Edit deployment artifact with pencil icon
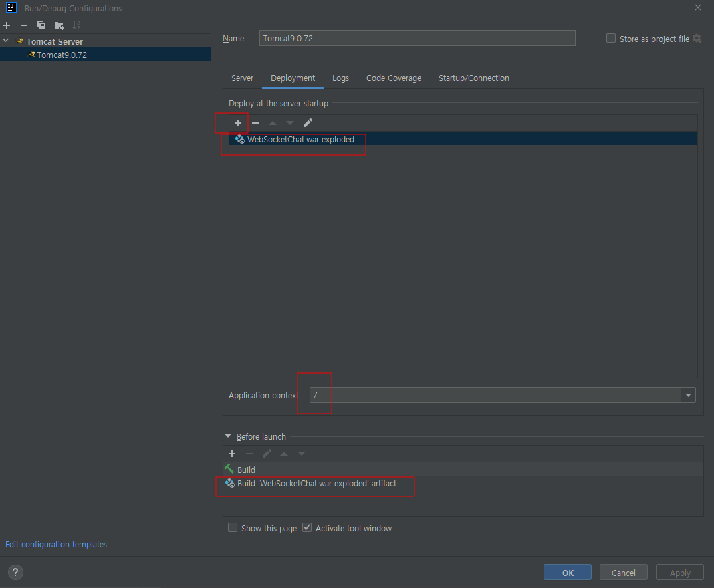The image size is (714, 588). coord(308,123)
